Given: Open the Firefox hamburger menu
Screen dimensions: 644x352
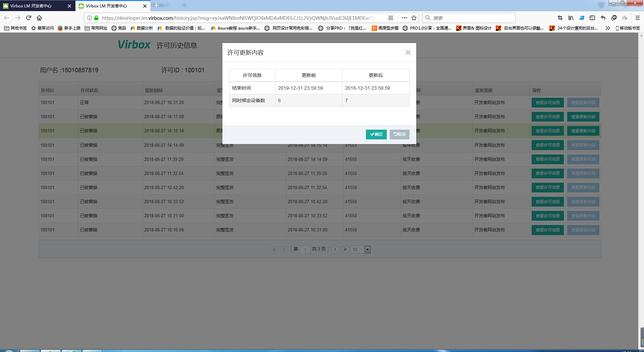Looking at the screenshot, I should tap(638, 18).
